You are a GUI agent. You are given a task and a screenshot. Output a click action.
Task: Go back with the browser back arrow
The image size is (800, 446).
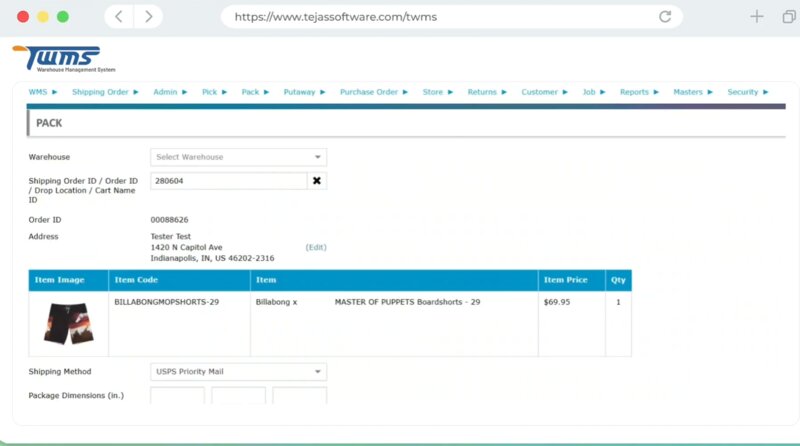tap(119, 17)
